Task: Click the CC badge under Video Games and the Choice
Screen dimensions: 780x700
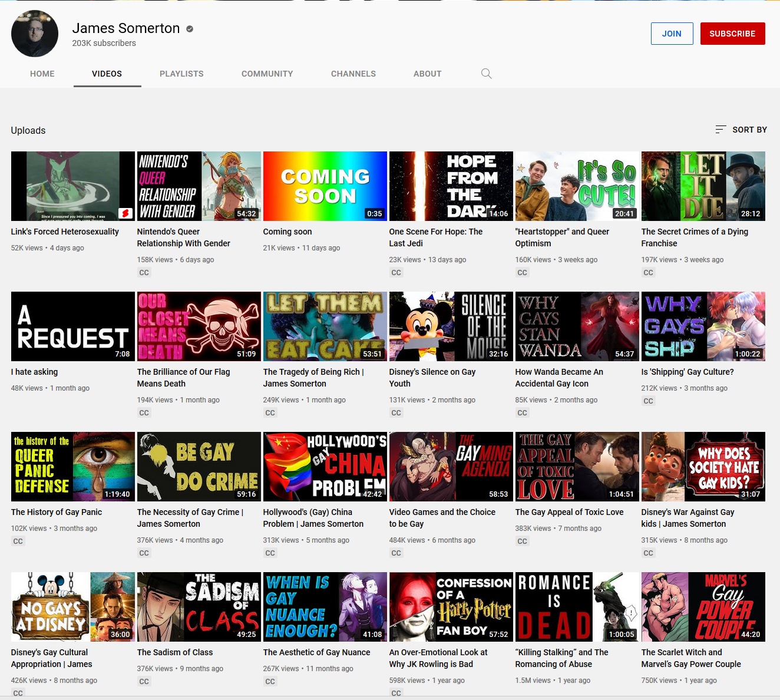Action: 396,553
